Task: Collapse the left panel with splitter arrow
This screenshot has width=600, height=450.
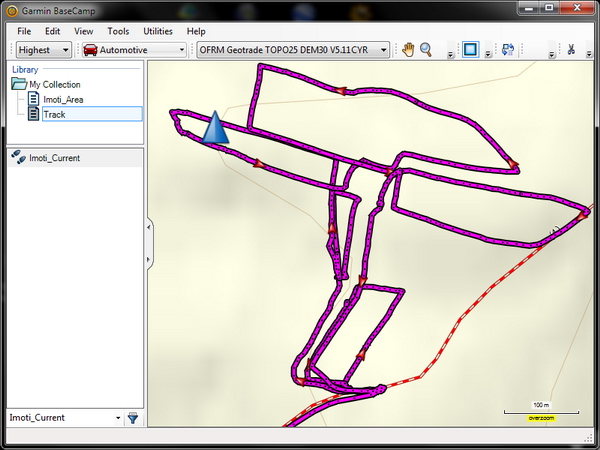Action: [149, 228]
